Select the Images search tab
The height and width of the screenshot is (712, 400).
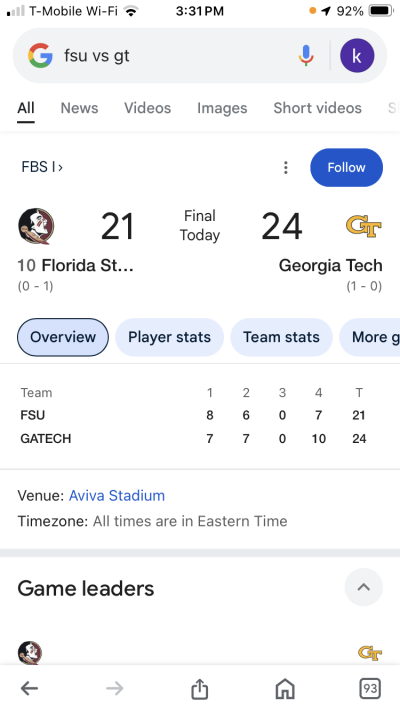coord(222,108)
